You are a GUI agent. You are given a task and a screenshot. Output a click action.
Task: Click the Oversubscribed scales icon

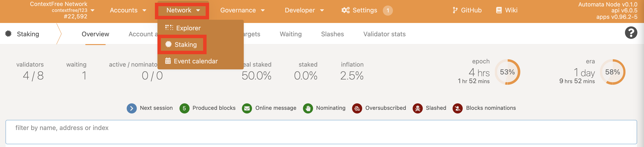(357, 108)
